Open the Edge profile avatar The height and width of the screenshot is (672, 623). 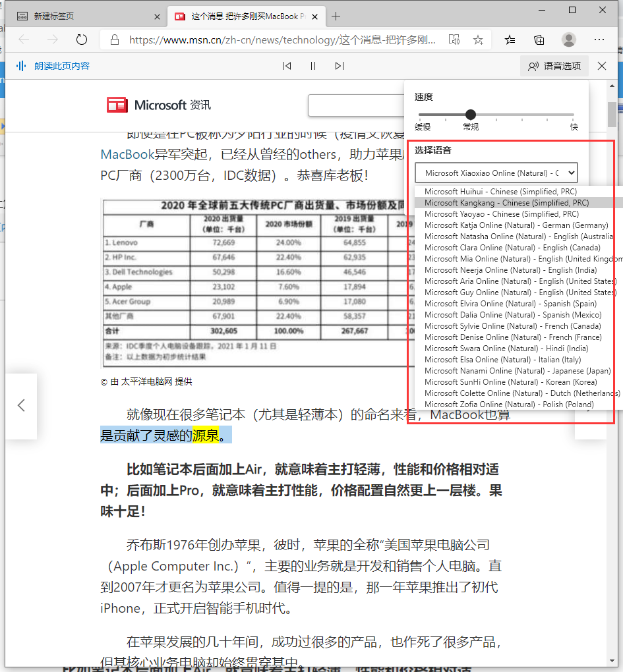pyautogui.click(x=568, y=40)
